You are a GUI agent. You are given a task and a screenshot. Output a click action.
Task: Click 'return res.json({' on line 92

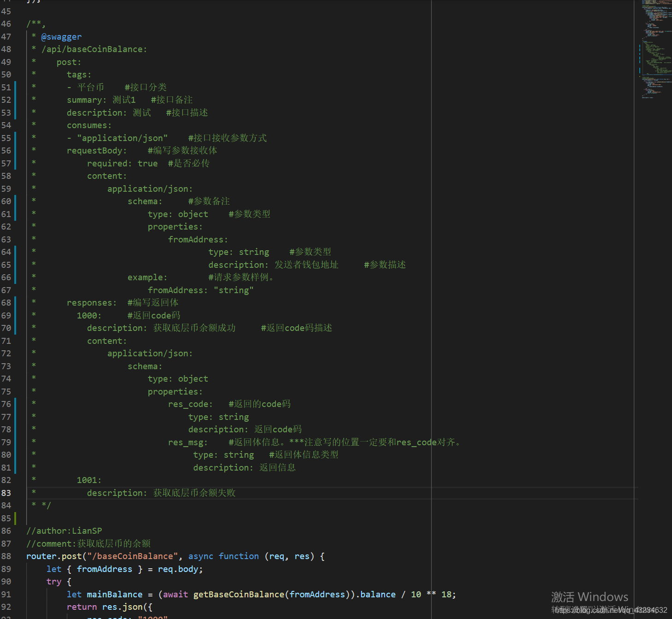[110, 607]
